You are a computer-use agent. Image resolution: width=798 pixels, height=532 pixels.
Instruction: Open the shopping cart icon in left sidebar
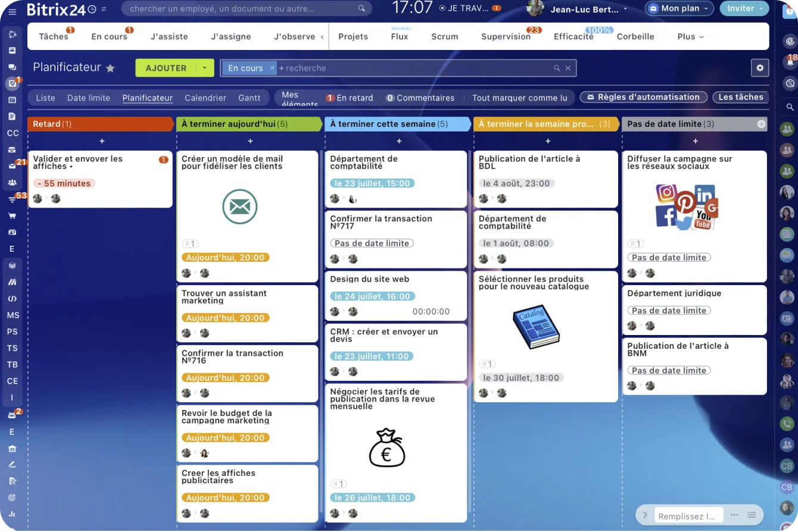click(x=12, y=215)
